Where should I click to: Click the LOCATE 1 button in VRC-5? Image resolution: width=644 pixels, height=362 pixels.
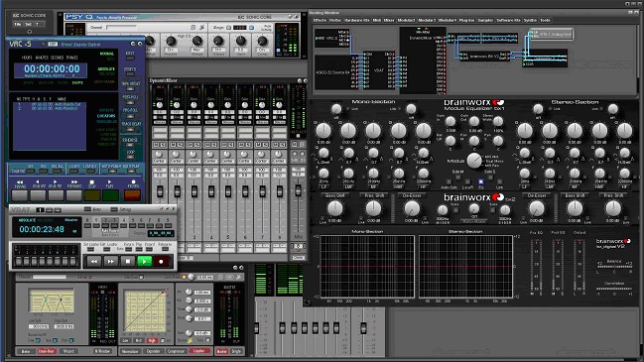(x=74, y=171)
